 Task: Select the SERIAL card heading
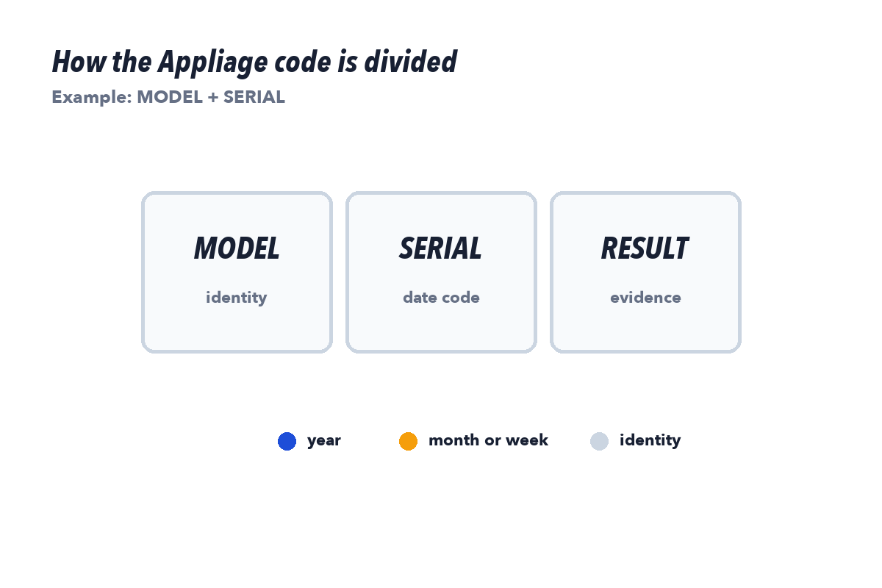point(441,248)
